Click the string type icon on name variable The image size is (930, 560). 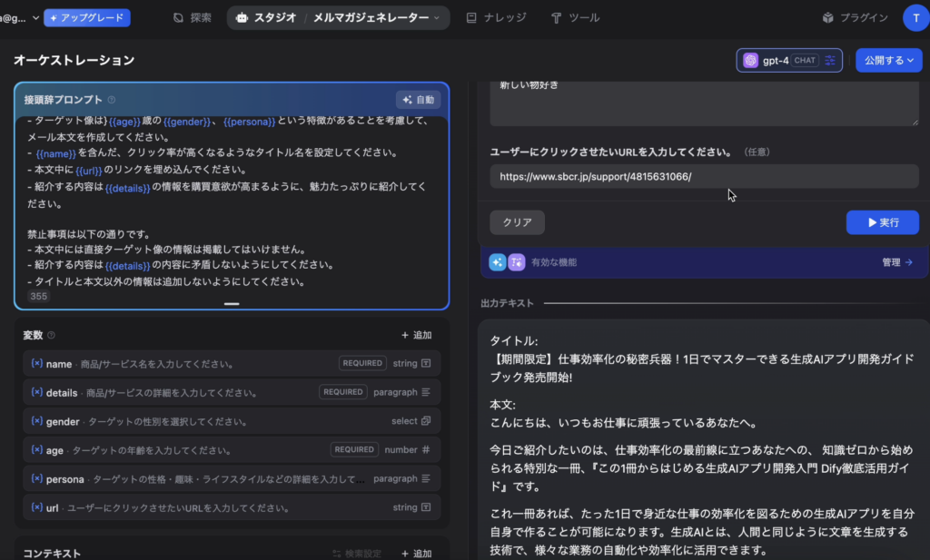coord(426,364)
